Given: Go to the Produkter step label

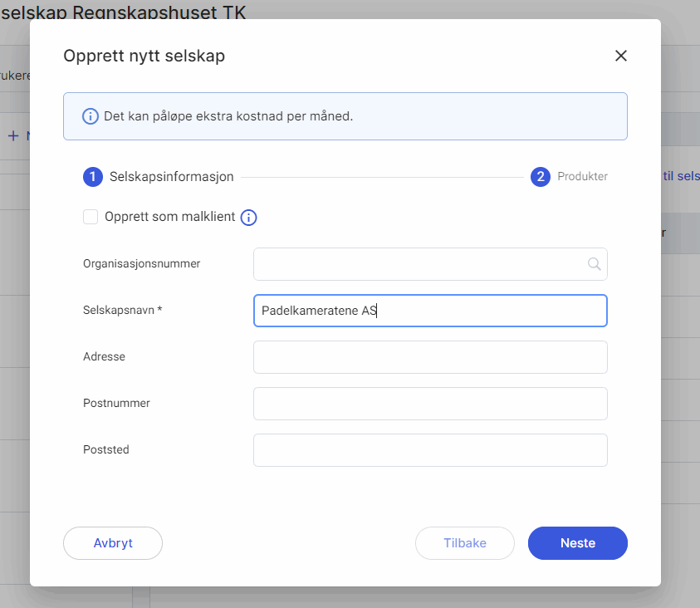Looking at the screenshot, I should coord(582,177).
